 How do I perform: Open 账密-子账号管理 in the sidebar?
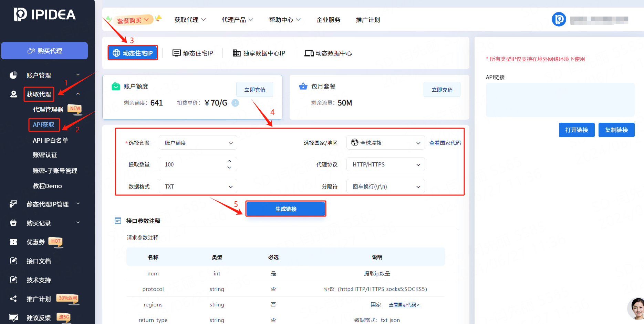55,171
